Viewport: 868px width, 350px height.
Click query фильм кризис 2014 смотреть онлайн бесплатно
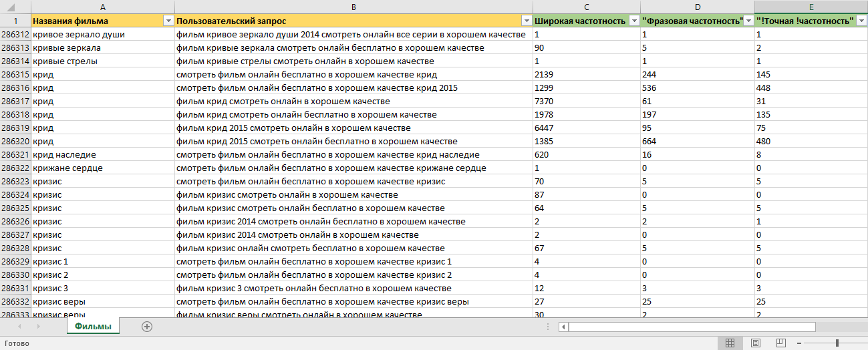(353, 222)
